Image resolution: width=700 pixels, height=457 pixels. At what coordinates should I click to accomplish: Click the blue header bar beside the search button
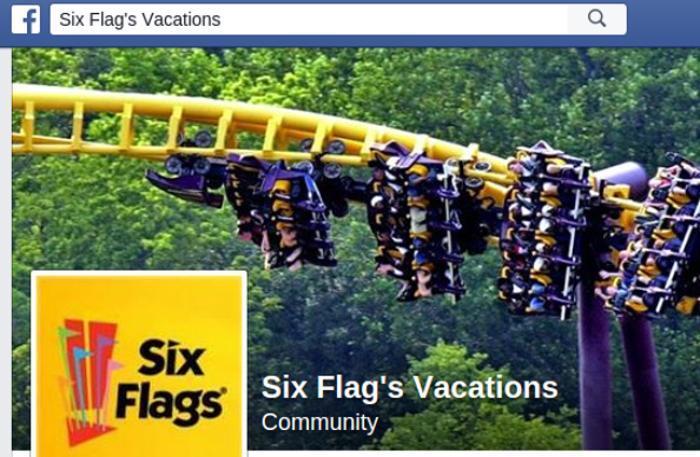(x=663, y=21)
